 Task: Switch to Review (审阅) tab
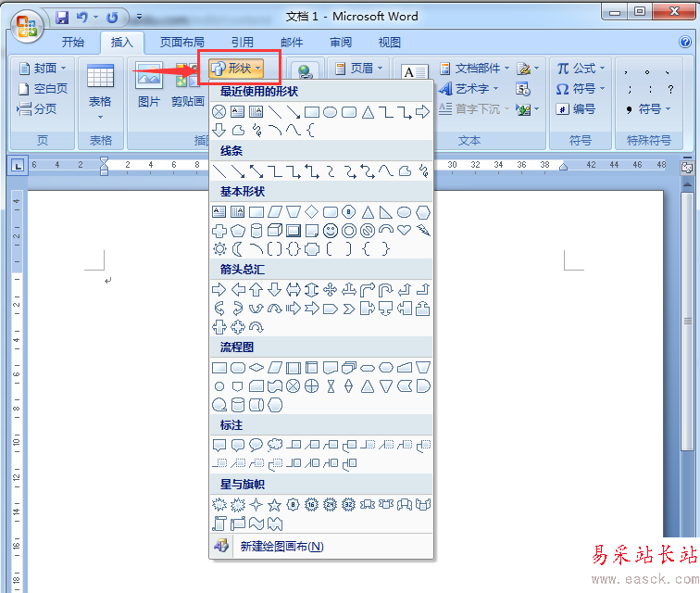coord(341,43)
